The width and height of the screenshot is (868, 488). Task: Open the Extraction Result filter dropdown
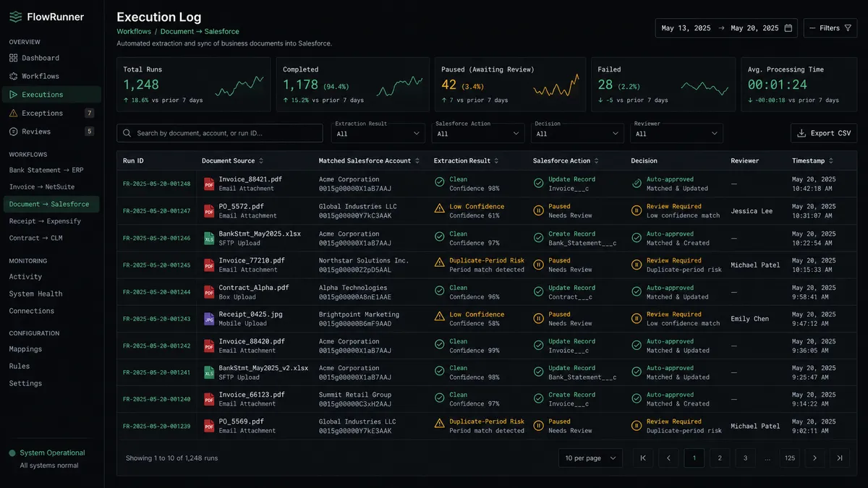coord(378,133)
